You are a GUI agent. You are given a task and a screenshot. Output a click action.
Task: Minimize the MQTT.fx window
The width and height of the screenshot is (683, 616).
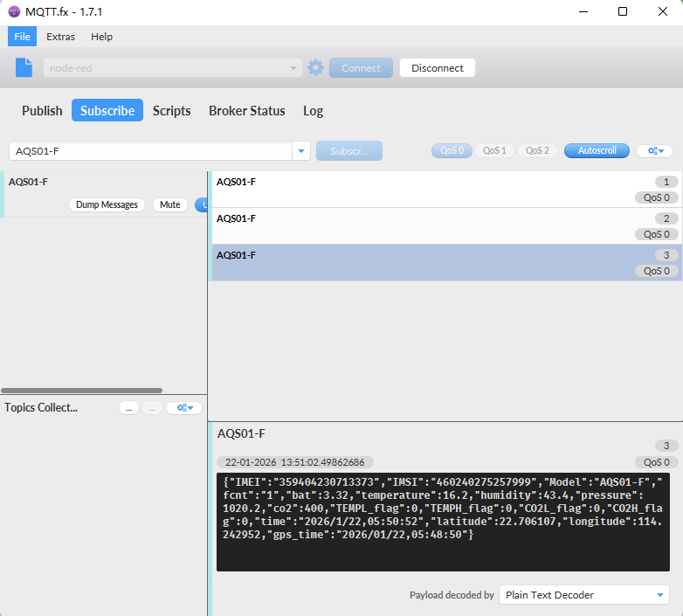(x=583, y=11)
